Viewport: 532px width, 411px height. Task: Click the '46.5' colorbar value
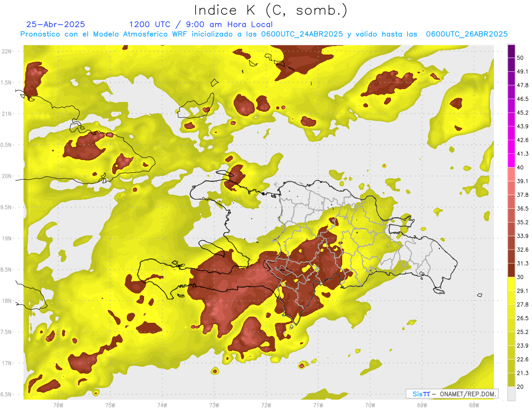[x=523, y=99]
